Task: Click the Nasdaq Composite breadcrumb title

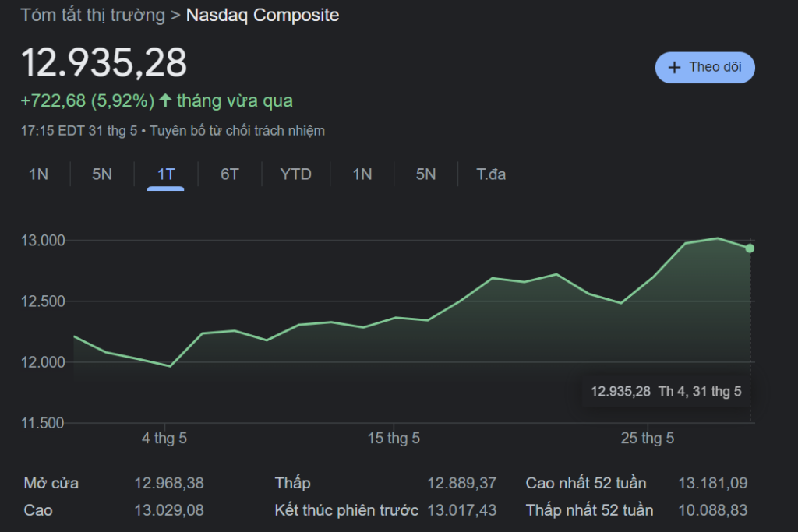Action: pyautogui.click(x=263, y=16)
